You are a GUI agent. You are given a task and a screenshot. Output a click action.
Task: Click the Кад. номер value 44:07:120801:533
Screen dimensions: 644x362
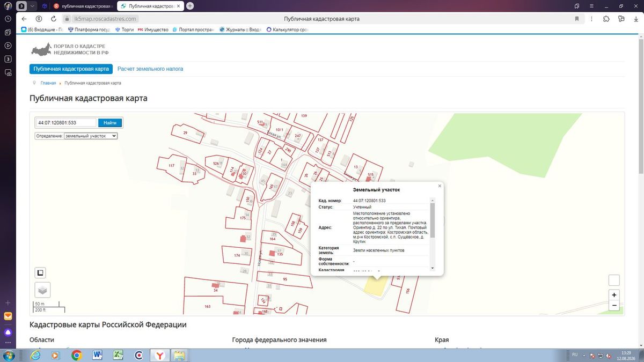[370, 200]
